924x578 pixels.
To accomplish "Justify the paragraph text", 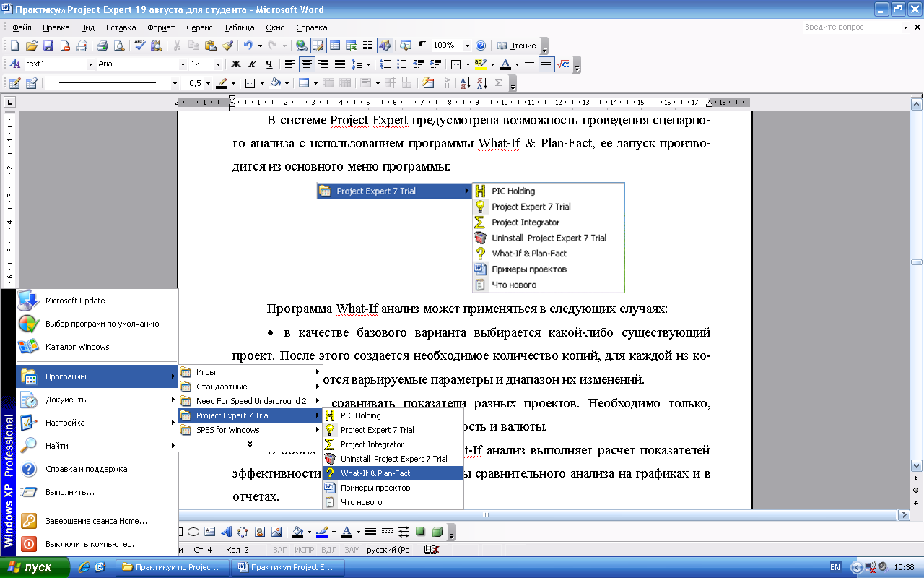I will 339,64.
